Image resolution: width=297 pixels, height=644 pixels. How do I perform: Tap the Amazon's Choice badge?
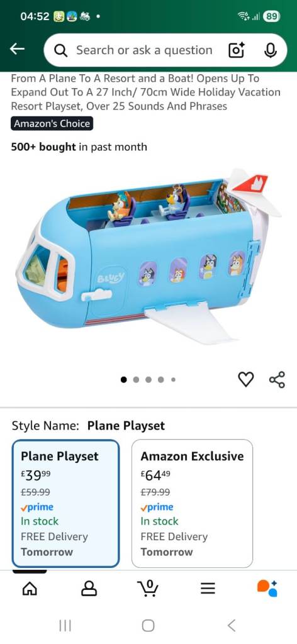pos(52,123)
